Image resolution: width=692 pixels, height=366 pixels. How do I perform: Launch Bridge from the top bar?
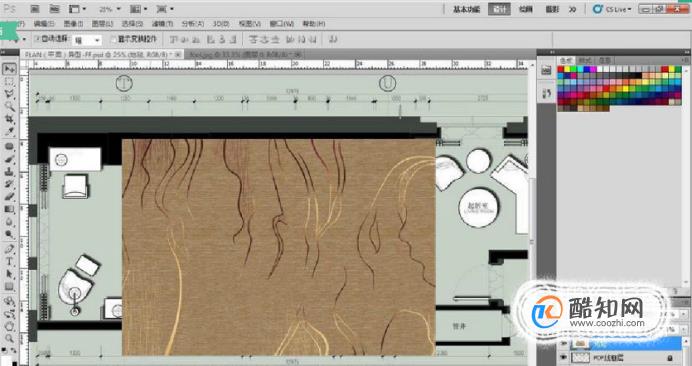pos(34,9)
